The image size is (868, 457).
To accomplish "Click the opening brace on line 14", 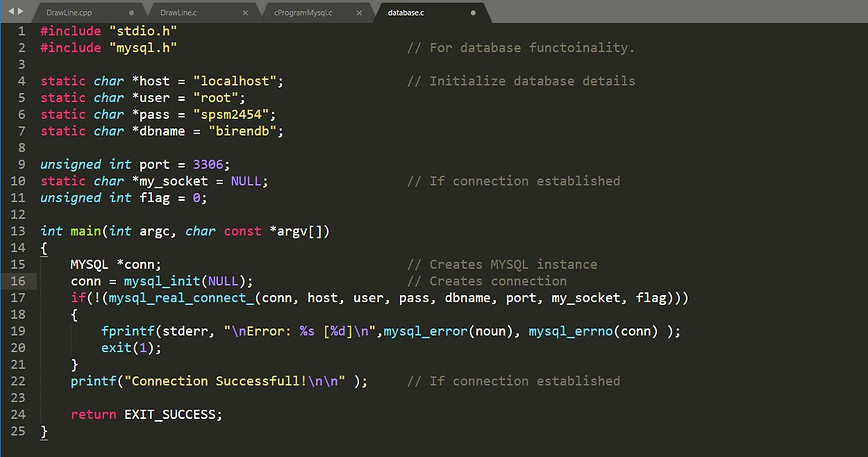I will click(x=44, y=248).
